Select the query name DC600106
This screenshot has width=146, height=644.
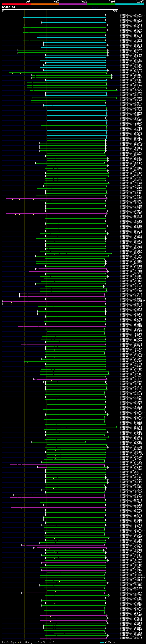click(8, 8)
